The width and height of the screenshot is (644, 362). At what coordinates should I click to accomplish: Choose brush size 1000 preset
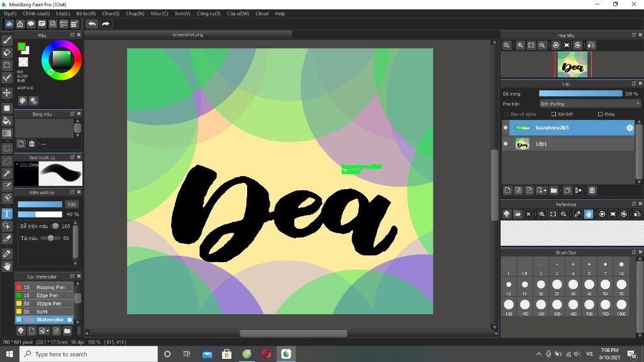(x=621, y=307)
